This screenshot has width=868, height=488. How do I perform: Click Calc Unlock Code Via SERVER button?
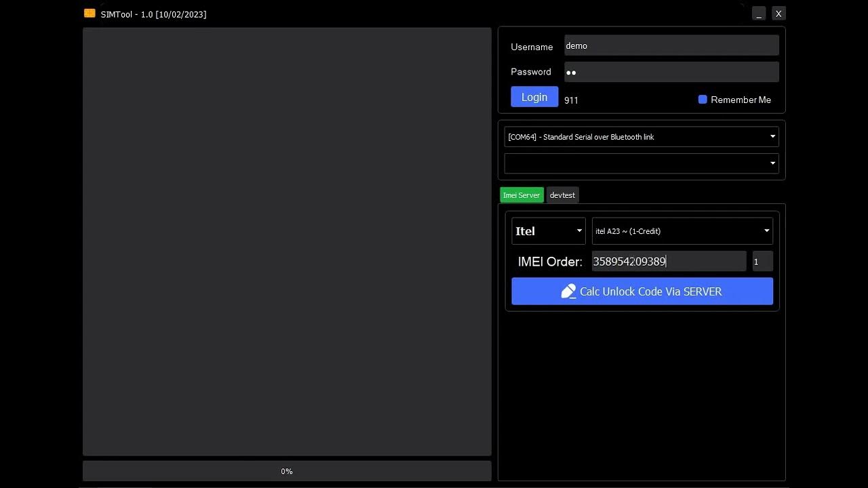click(642, 291)
